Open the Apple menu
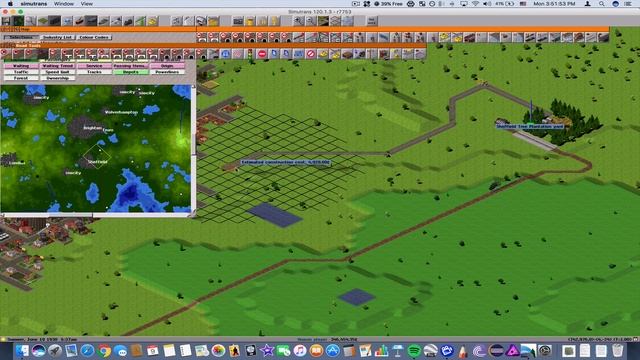The height and width of the screenshot is (360, 640). (x=10, y=4)
